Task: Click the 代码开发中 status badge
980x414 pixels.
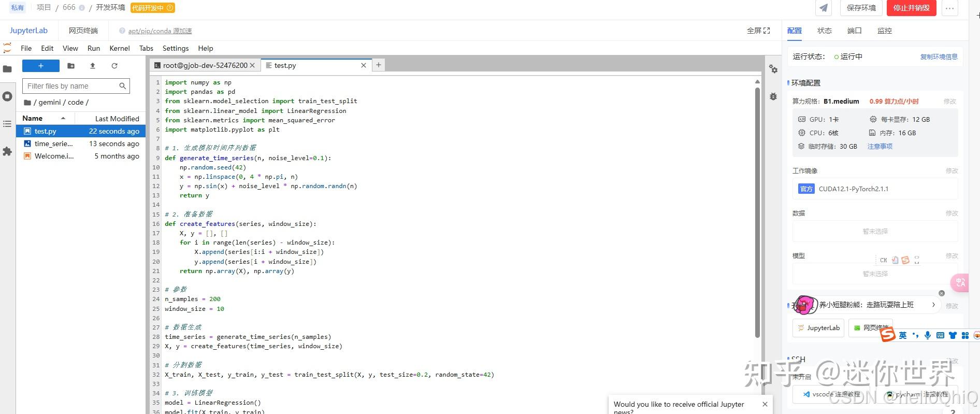Action: coord(153,8)
